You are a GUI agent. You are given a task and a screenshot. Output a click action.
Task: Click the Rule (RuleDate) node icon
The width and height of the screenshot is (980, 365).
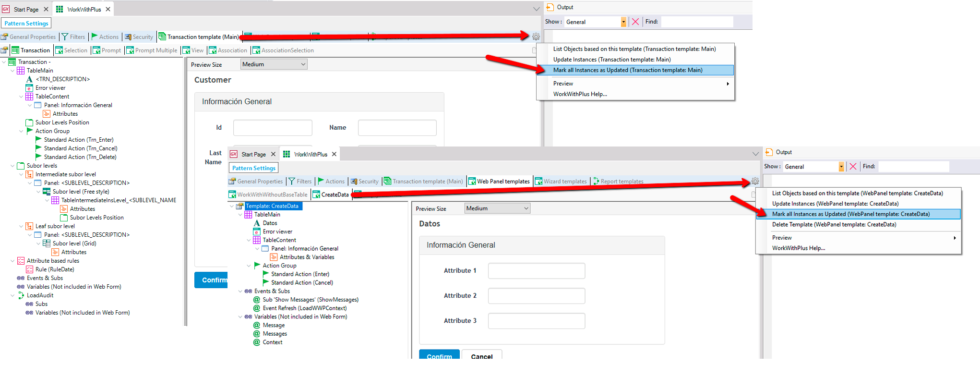coord(30,269)
